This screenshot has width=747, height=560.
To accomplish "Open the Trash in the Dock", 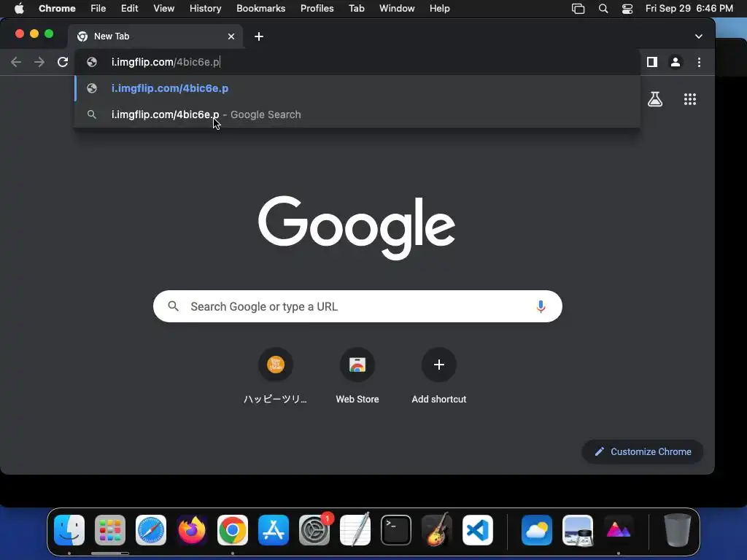I will pos(678,530).
